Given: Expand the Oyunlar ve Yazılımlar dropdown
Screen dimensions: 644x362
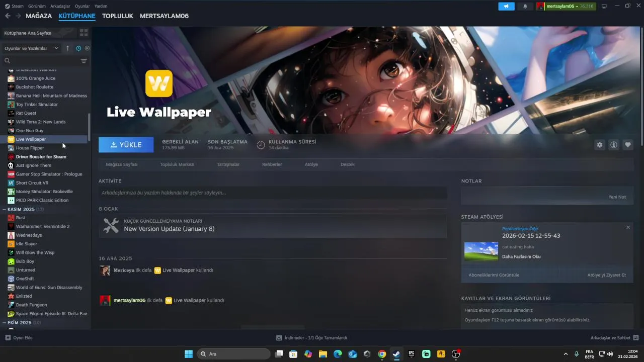Looking at the screenshot, I should pos(31,48).
